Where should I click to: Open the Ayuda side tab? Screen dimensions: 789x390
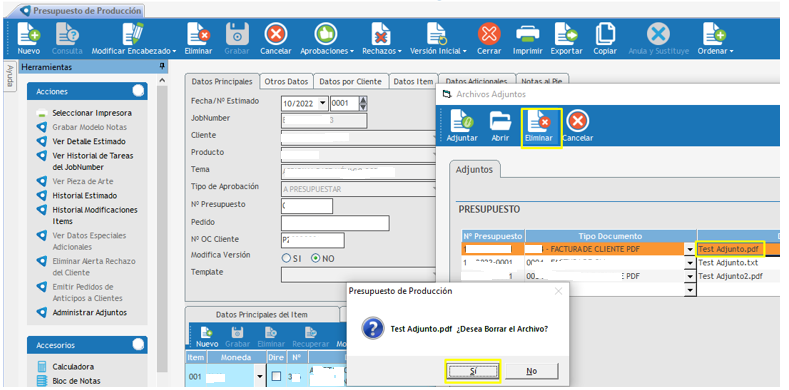tap(10, 77)
